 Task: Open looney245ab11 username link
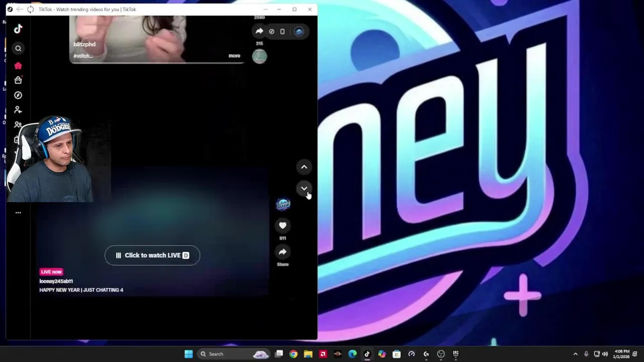coord(56,281)
